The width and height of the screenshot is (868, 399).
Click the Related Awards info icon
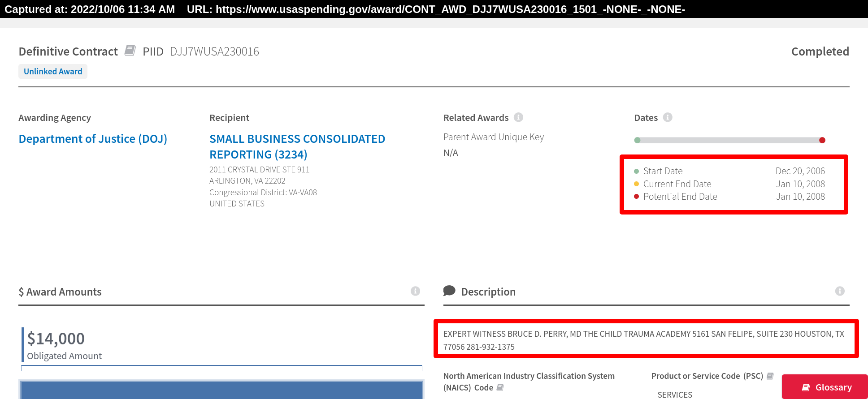tap(518, 117)
